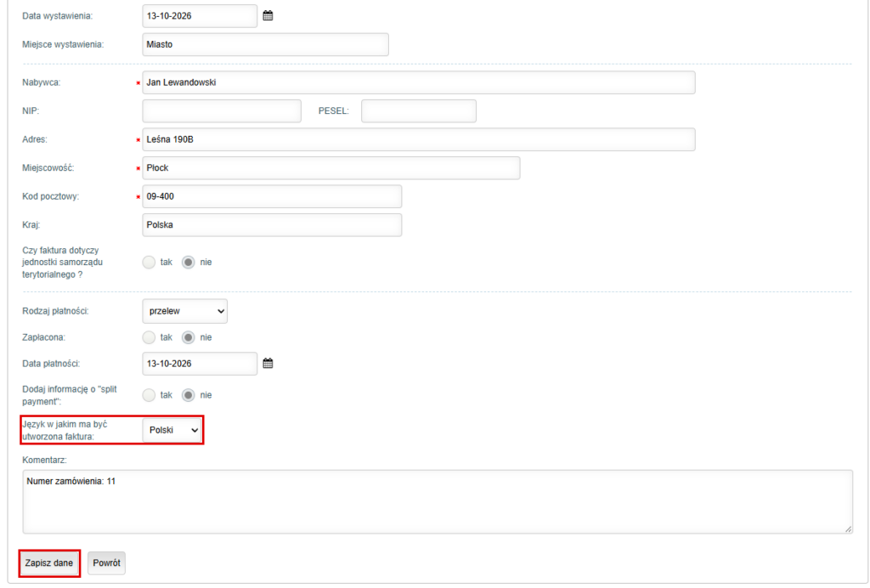This screenshot has height=588, width=870.
Task: Edit the Miejscowość field containing Płock
Action: click(331, 168)
